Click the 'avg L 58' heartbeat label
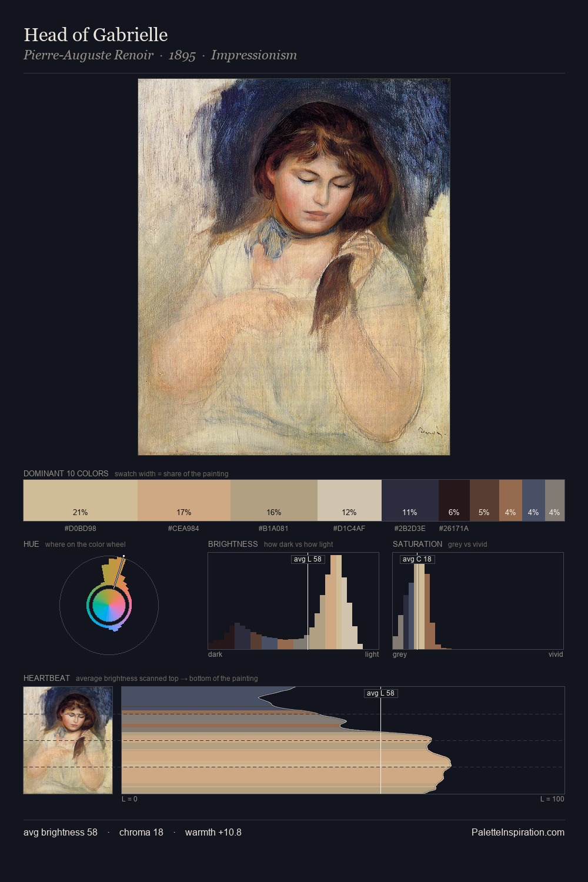 380,693
